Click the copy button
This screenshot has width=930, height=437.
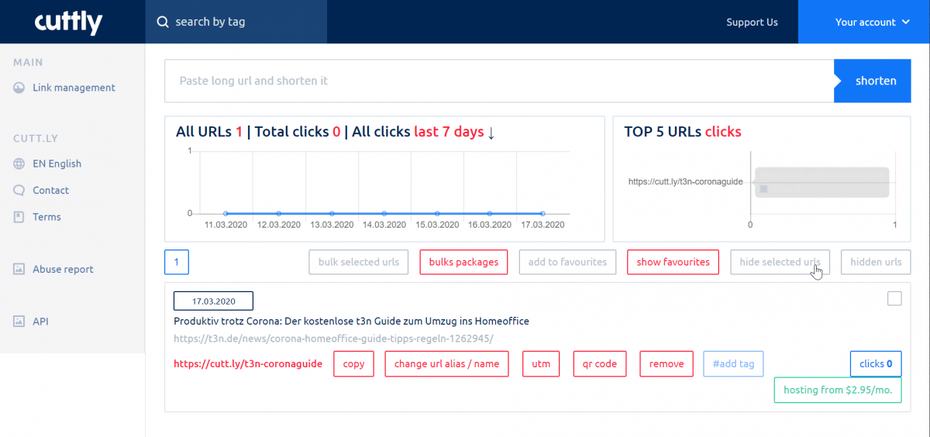(353, 363)
